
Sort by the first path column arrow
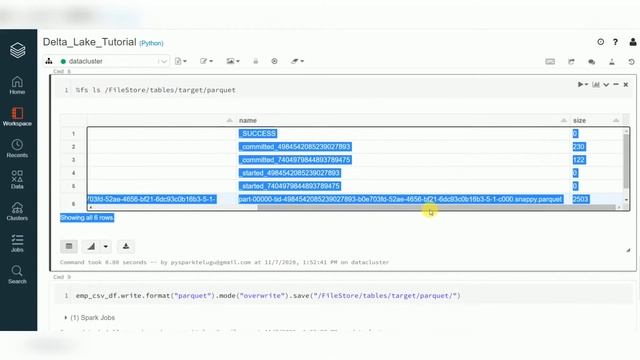(x=229, y=120)
